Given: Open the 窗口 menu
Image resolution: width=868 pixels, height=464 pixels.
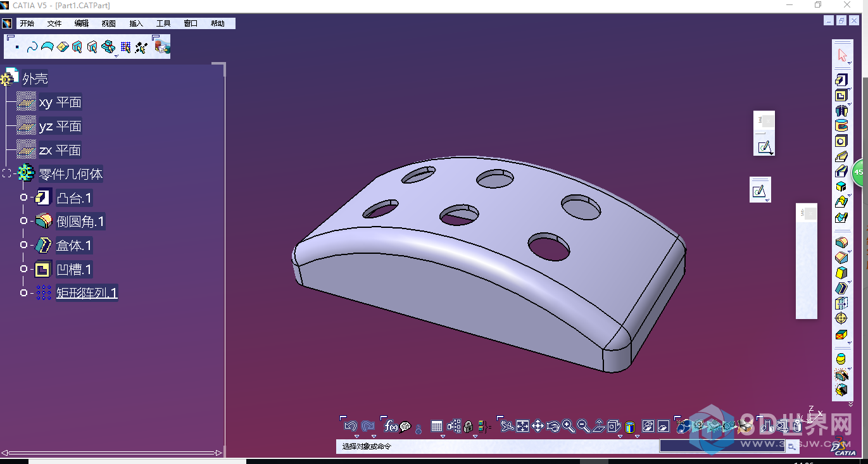Looking at the screenshot, I should pyautogui.click(x=191, y=23).
